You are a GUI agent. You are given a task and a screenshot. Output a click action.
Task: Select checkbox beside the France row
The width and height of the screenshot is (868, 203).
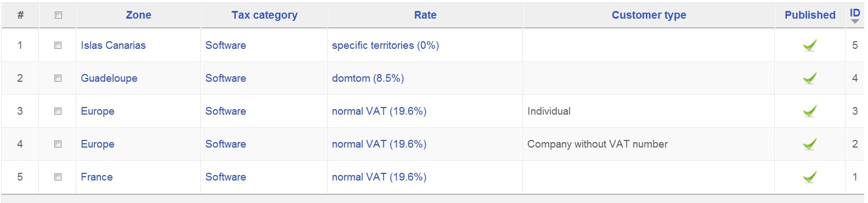point(58,177)
